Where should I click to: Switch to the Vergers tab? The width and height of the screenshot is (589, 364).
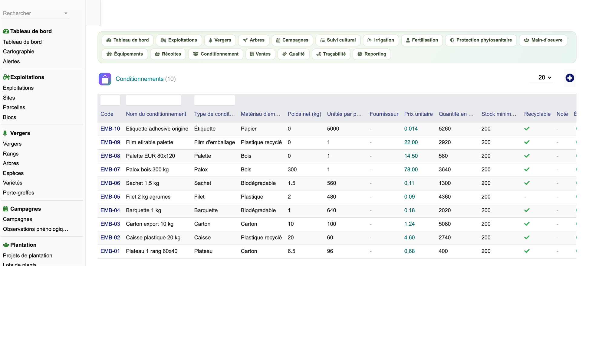tap(220, 40)
